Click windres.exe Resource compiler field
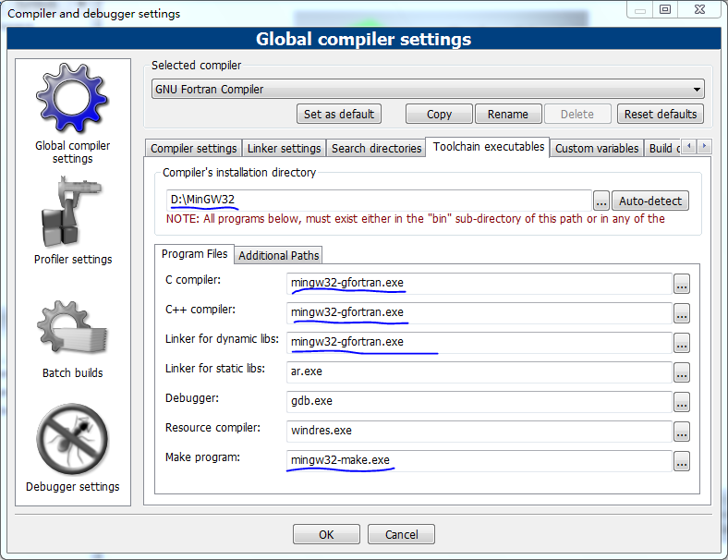 pos(479,432)
